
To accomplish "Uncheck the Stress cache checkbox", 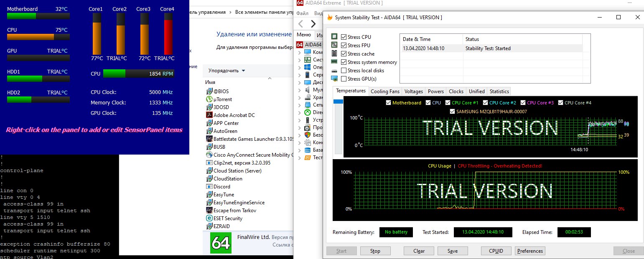I will coord(344,53).
